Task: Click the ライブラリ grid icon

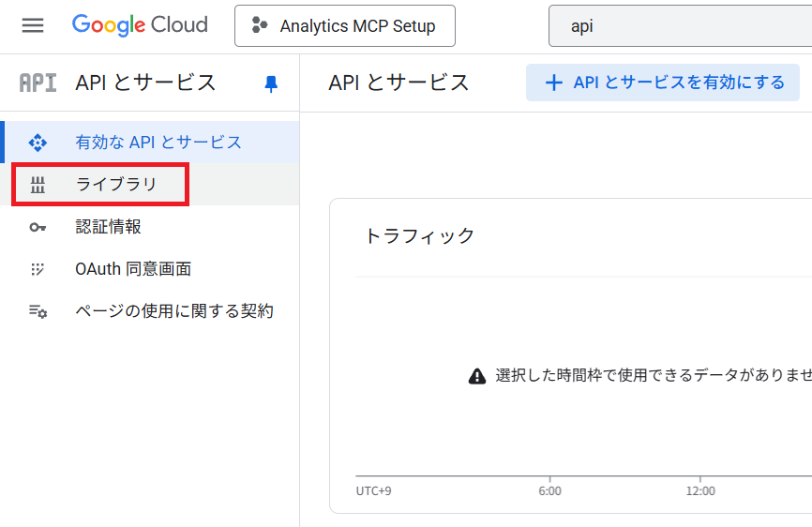Action: (x=38, y=185)
